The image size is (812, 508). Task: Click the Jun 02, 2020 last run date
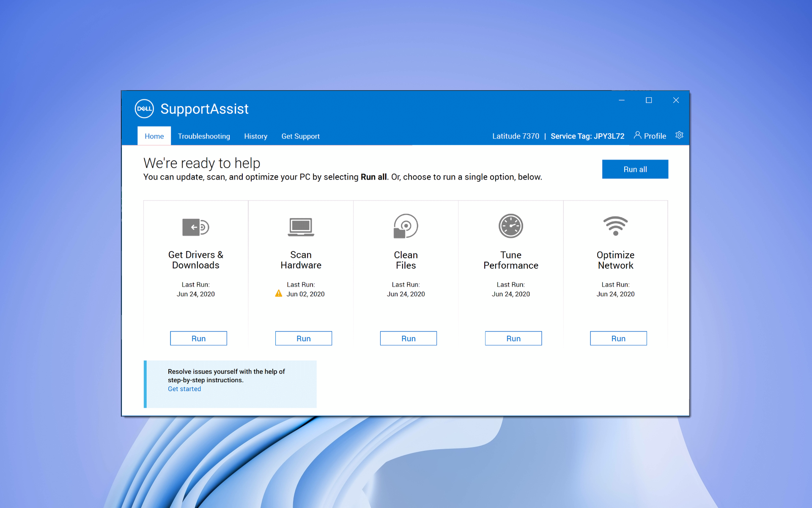coord(305,294)
